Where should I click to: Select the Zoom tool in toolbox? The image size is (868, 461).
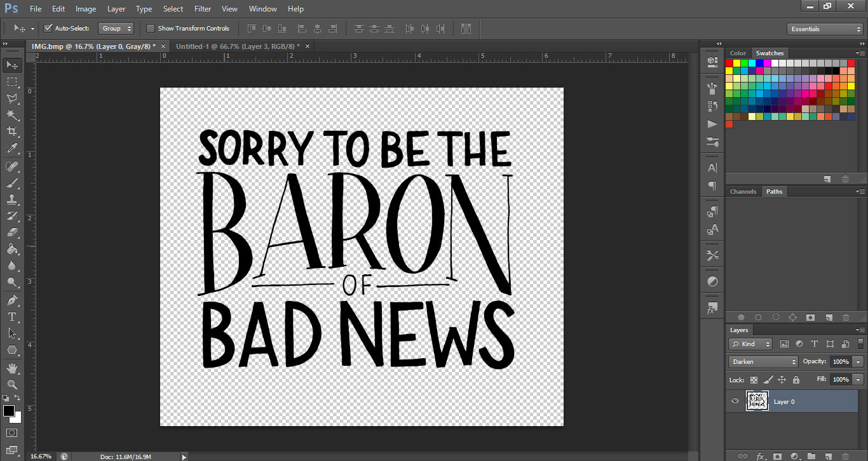coord(12,384)
